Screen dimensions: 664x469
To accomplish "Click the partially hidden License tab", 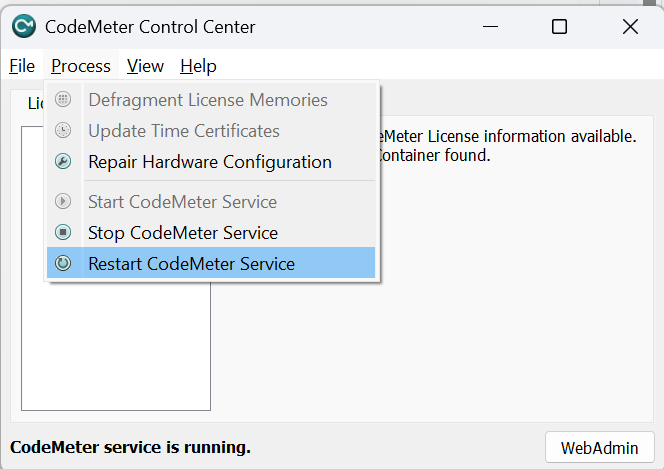I will (x=32, y=104).
